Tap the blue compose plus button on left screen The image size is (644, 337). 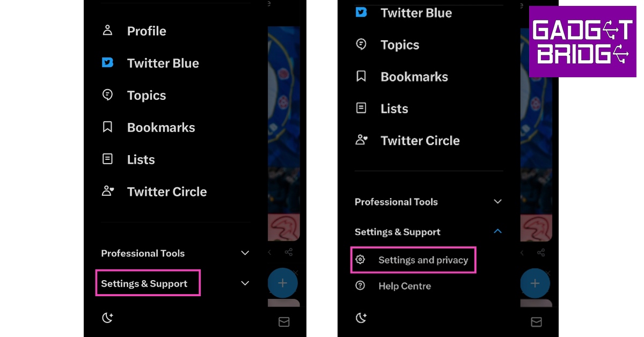pyautogui.click(x=282, y=283)
